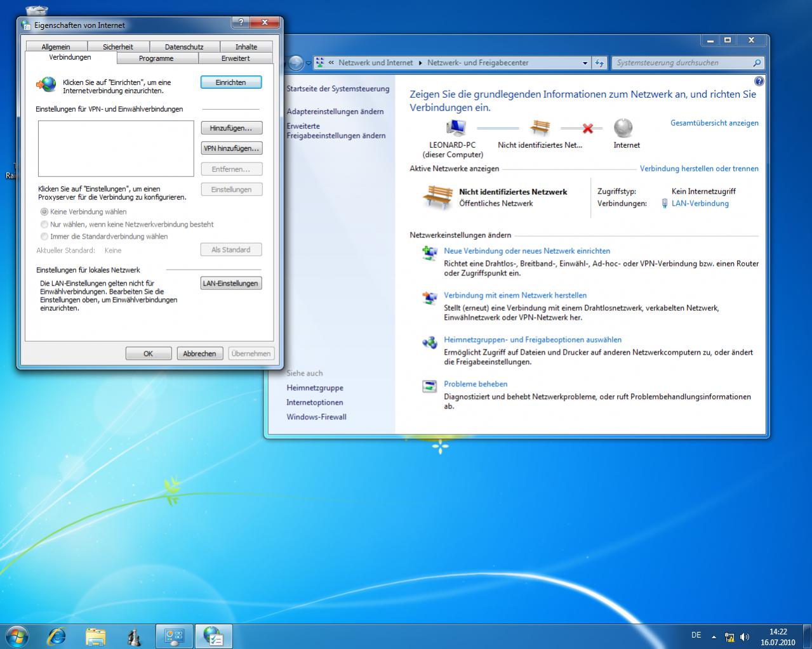812x649 pixels.
Task: Click the red X broken connection icon
Action: (587, 128)
